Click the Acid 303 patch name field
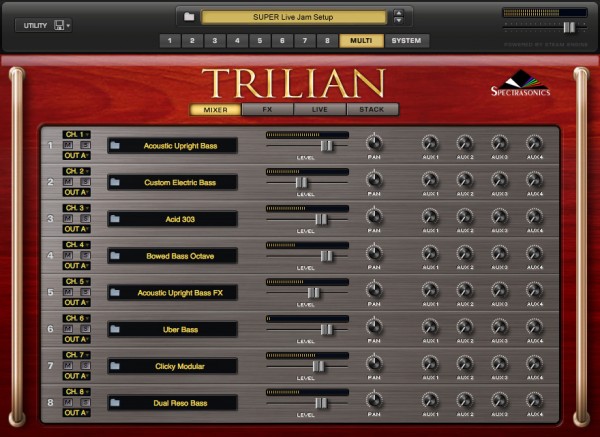This screenshot has width=600, height=437. pos(173,219)
